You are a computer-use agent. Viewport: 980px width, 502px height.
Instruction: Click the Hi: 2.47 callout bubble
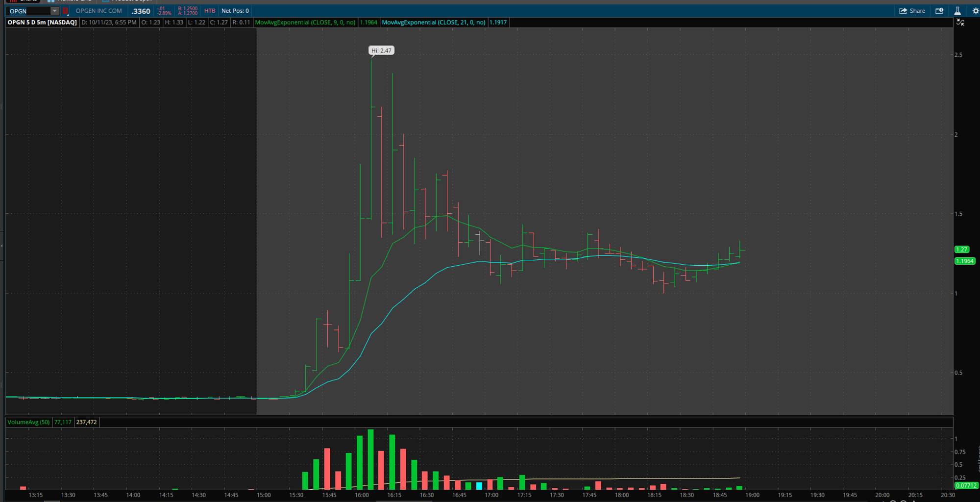pos(382,50)
